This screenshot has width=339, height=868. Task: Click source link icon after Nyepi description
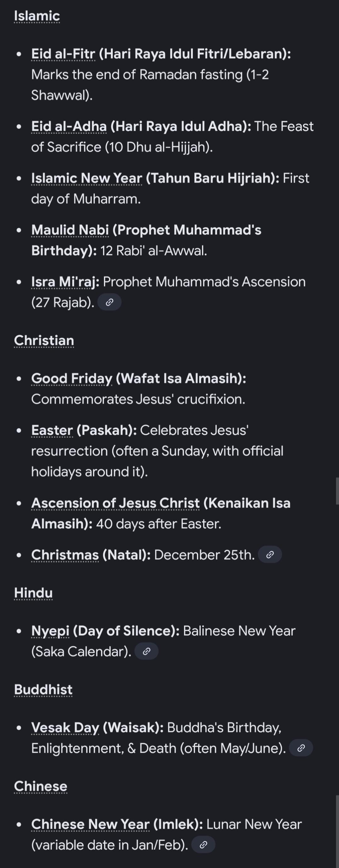point(146,651)
